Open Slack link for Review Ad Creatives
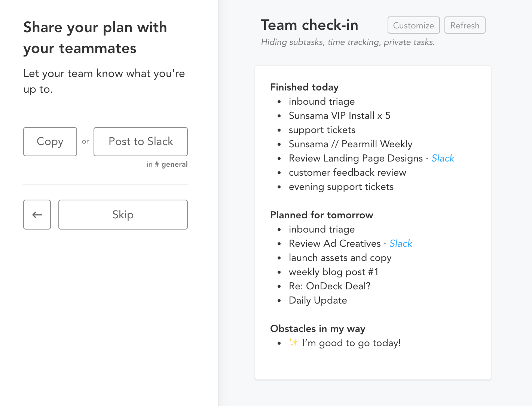 [401, 243]
